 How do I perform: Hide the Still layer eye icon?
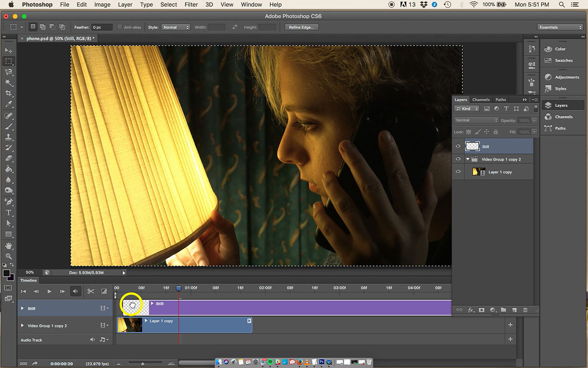458,147
